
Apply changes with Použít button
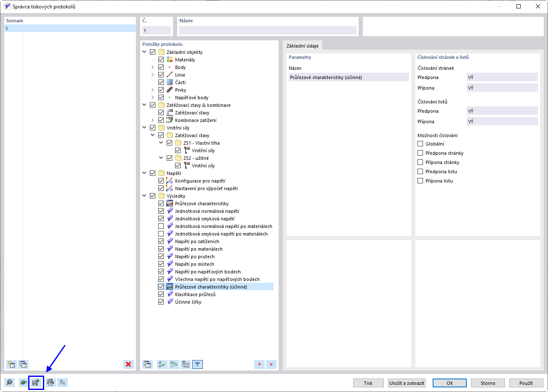pos(526,383)
